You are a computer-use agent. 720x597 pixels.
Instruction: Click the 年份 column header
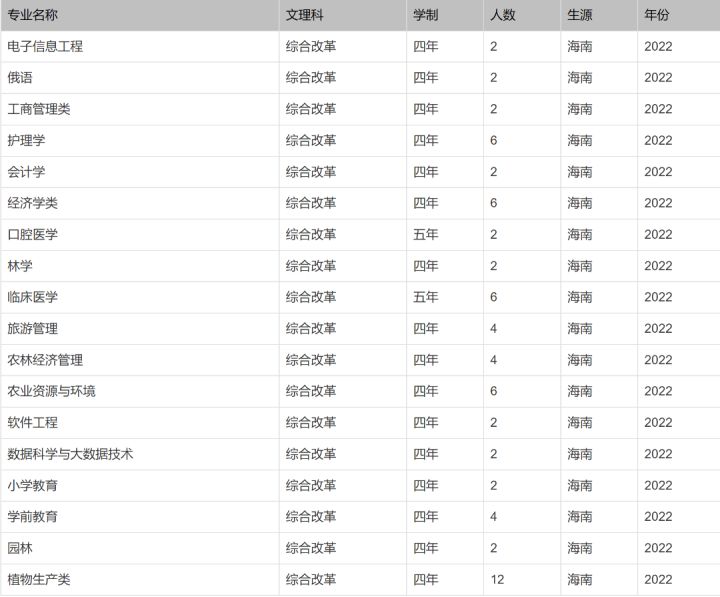[657, 15]
